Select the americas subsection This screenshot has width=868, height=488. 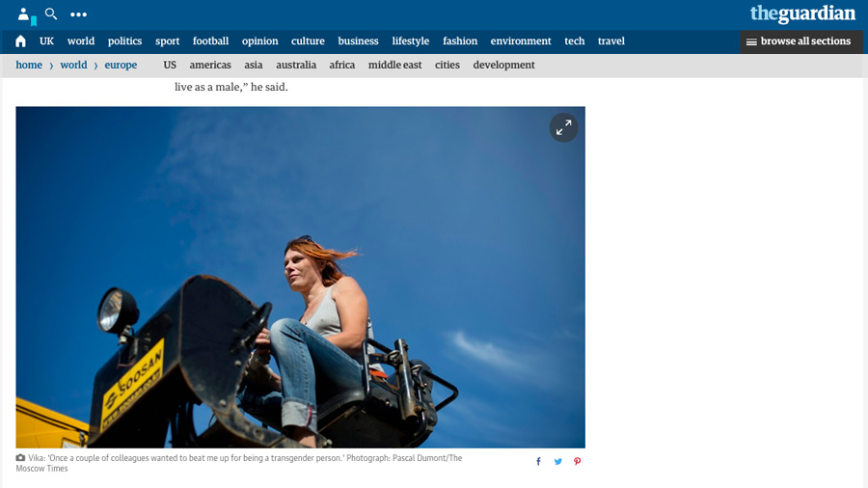click(210, 66)
